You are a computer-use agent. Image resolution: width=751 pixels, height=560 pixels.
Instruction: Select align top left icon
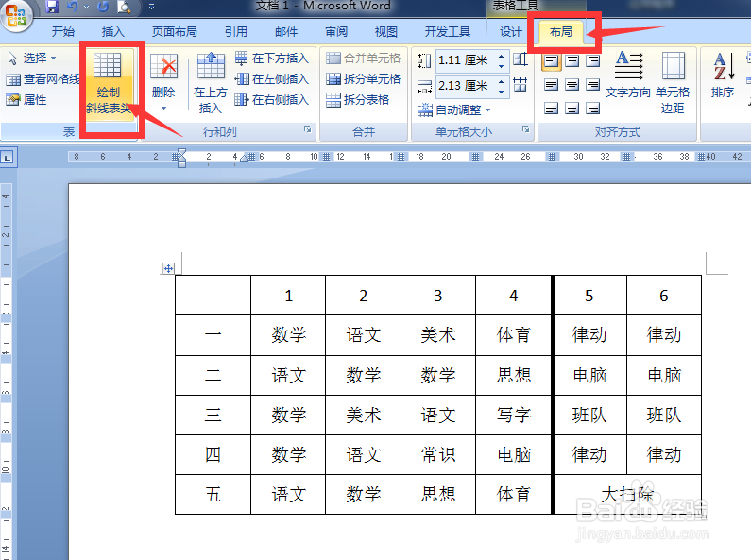pos(552,61)
